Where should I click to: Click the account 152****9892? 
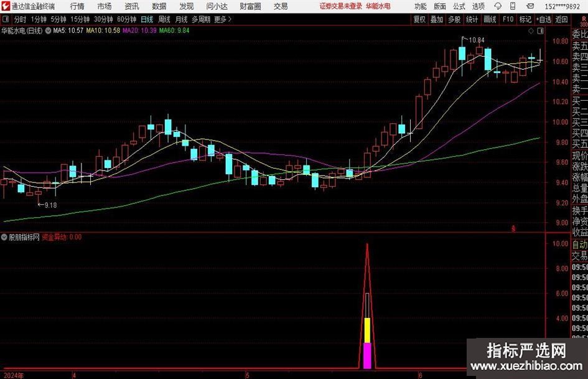[x=562, y=6]
